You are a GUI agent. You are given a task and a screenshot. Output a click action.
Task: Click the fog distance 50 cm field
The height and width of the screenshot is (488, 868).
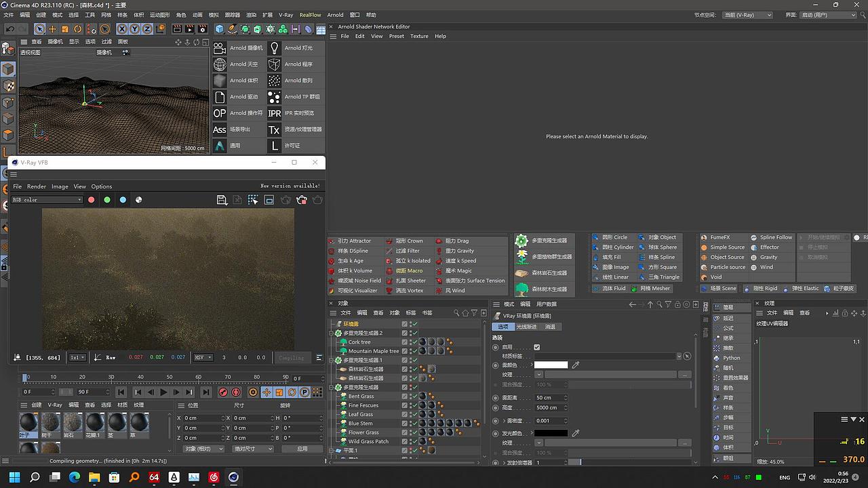click(x=549, y=398)
